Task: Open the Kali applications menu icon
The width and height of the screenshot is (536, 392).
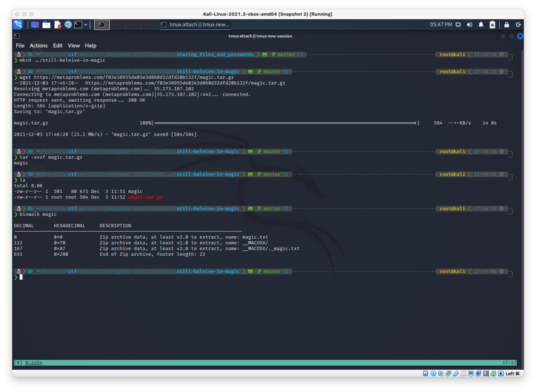Action: click(x=18, y=24)
